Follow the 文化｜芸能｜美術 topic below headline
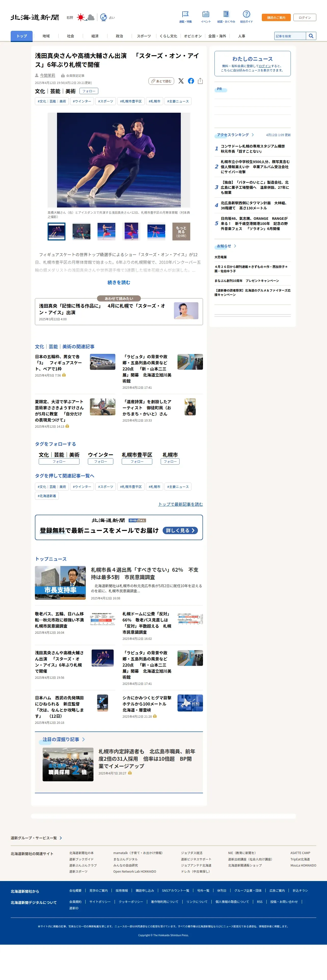This screenshot has width=327, height=980. [x=89, y=91]
